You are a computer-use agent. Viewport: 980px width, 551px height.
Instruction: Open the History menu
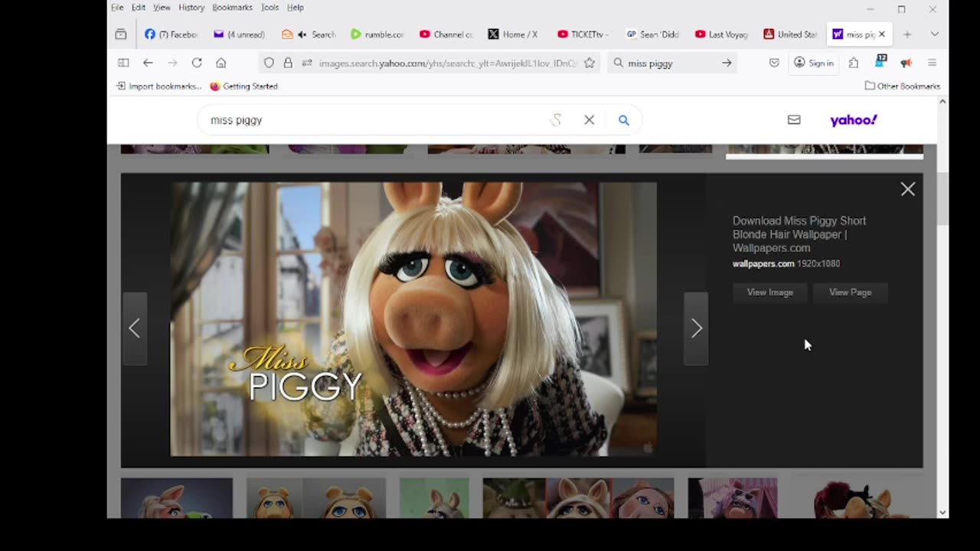coord(191,8)
